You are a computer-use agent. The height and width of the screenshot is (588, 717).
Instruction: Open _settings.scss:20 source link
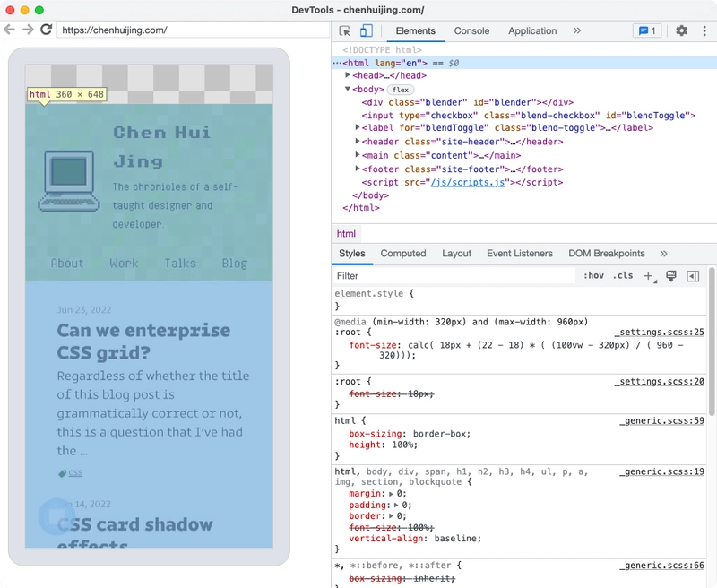659,381
